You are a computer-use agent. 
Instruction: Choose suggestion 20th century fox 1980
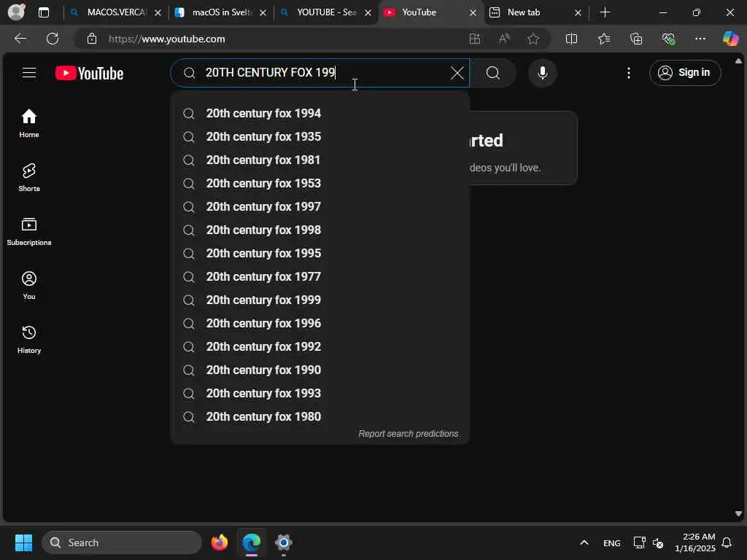(x=320, y=416)
